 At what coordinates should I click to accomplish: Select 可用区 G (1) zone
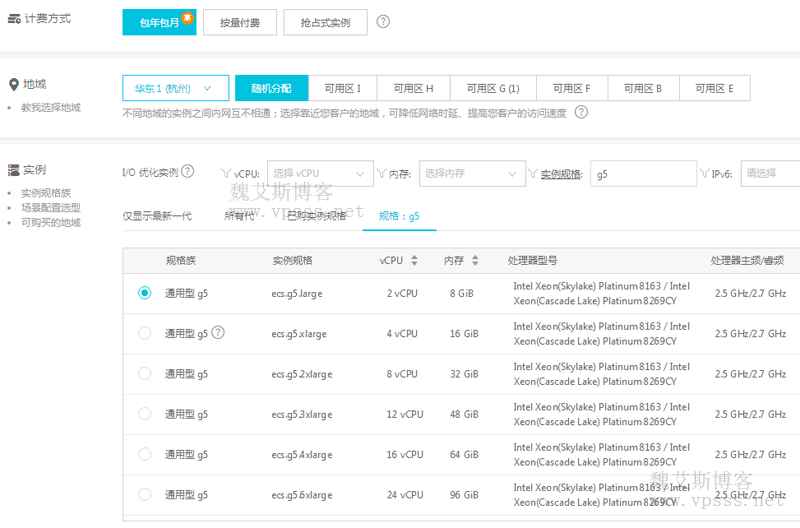pyautogui.click(x=493, y=88)
